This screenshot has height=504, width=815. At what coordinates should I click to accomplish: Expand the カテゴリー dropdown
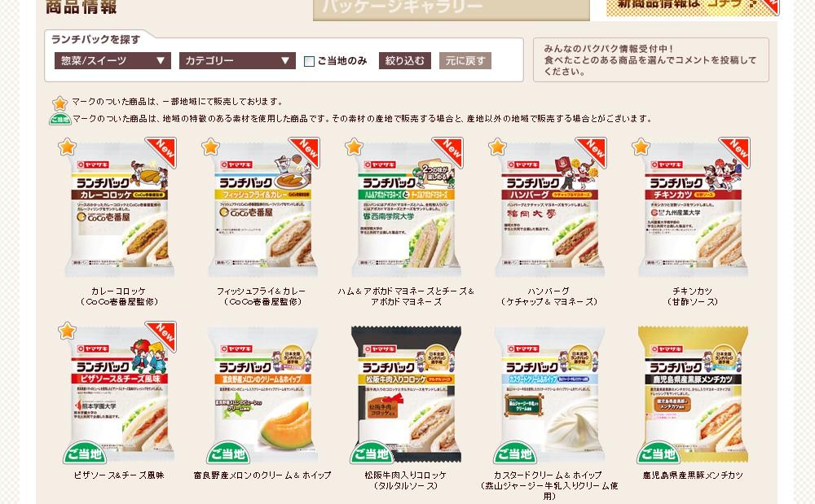click(x=237, y=61)
